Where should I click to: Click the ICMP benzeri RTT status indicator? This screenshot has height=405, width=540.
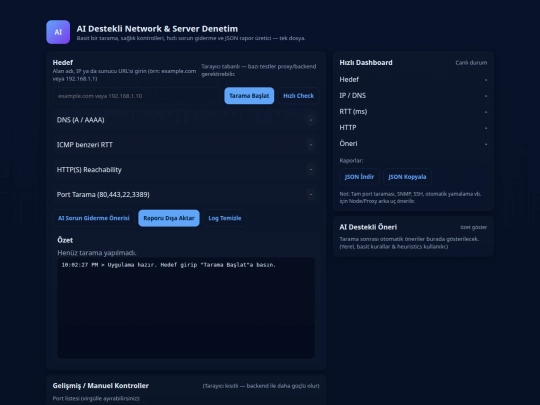(x=311, y=145)
